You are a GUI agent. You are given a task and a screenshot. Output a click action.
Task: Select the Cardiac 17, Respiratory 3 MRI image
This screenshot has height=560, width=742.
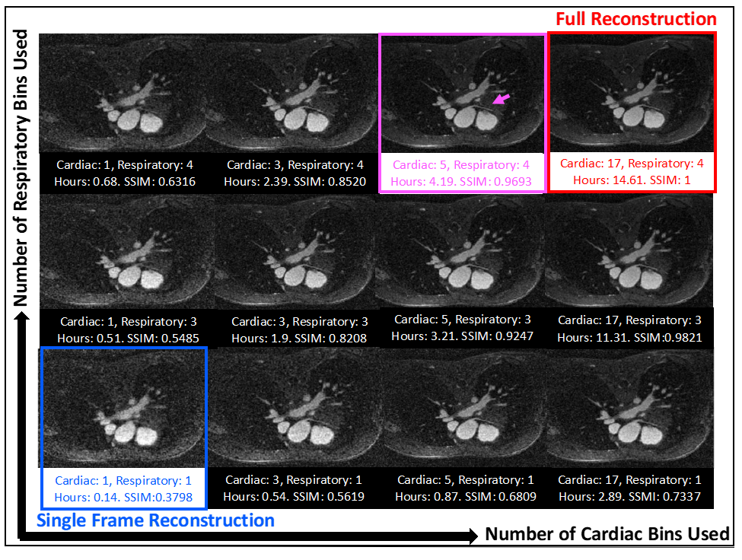pos(630,253)
